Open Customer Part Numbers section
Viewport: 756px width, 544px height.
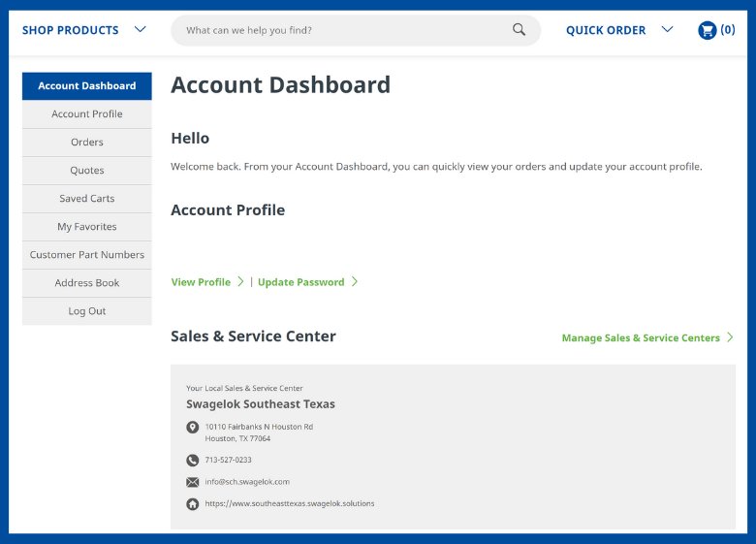pos(87,255)
